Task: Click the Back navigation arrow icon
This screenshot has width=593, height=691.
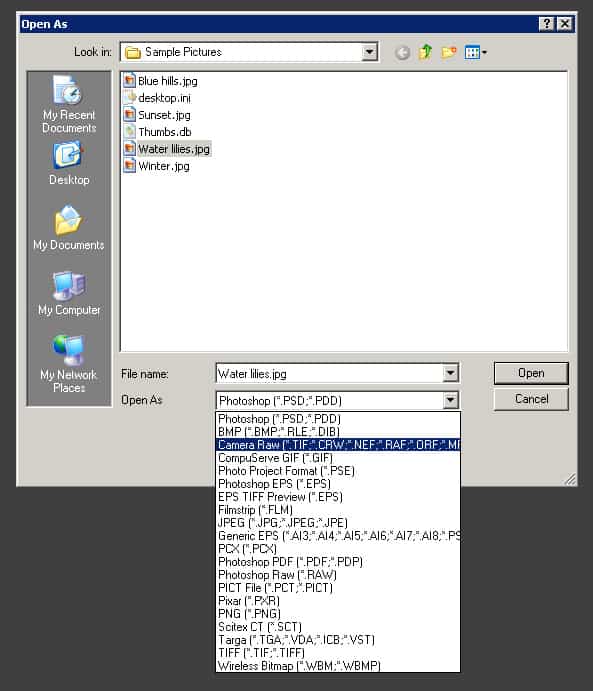Action: click(x=402, y=53)
